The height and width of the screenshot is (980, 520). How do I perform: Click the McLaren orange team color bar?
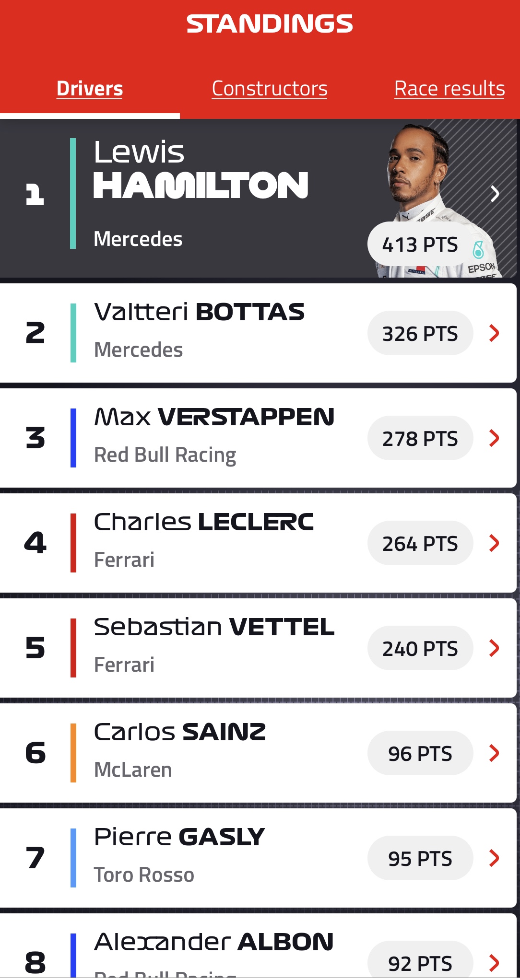click(x=73, y=753)
